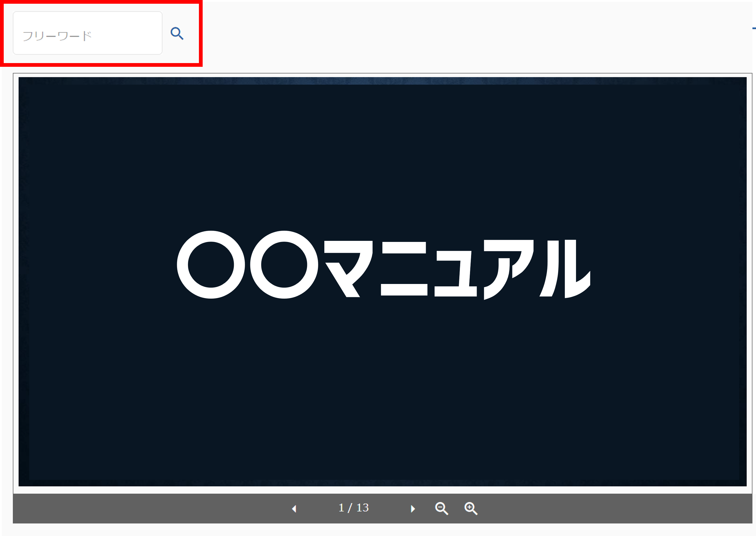Zoom out with the minus magnifier icon
756x536 pixels.
442,509
